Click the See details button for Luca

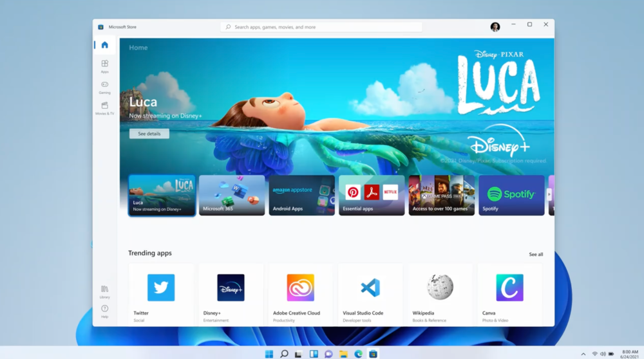(x=149, y=134)
